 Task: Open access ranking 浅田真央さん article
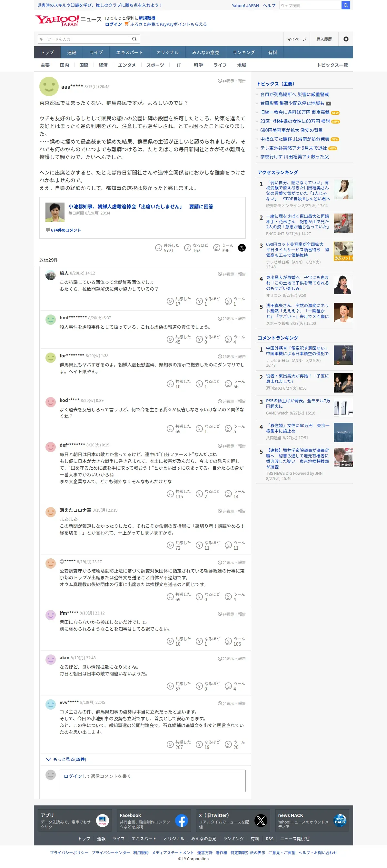click(x=297, y=311)
